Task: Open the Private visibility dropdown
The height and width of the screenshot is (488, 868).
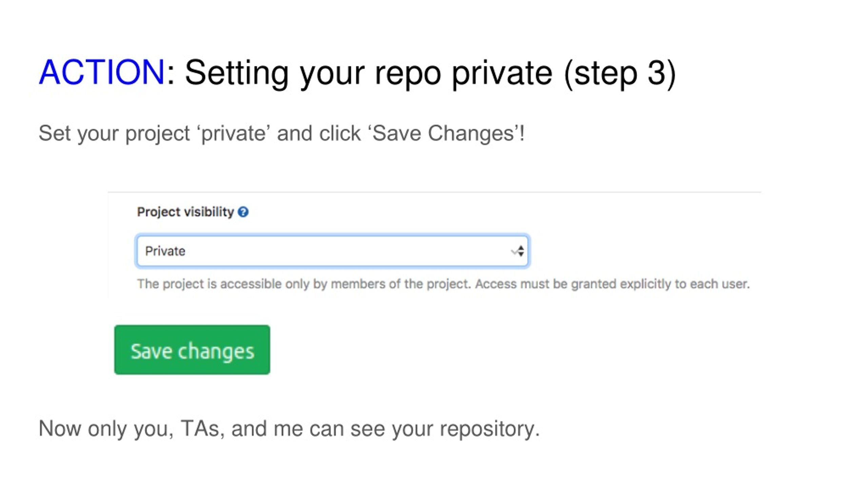Action: pyautogui.click(x=332, y=251)
